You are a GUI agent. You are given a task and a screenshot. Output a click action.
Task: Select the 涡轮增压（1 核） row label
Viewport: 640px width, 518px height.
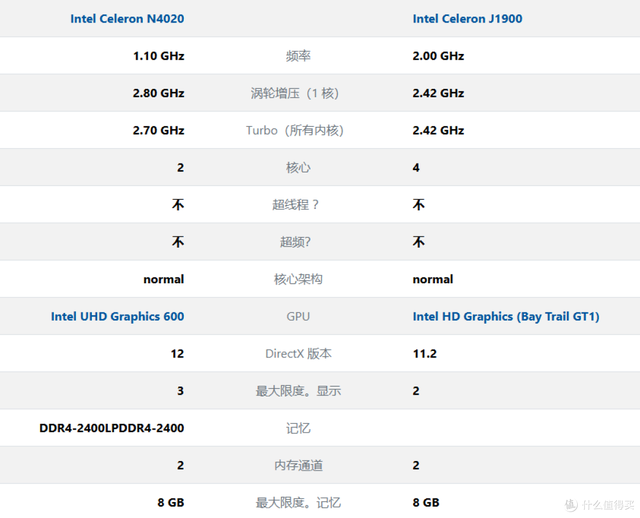[297, 93]
